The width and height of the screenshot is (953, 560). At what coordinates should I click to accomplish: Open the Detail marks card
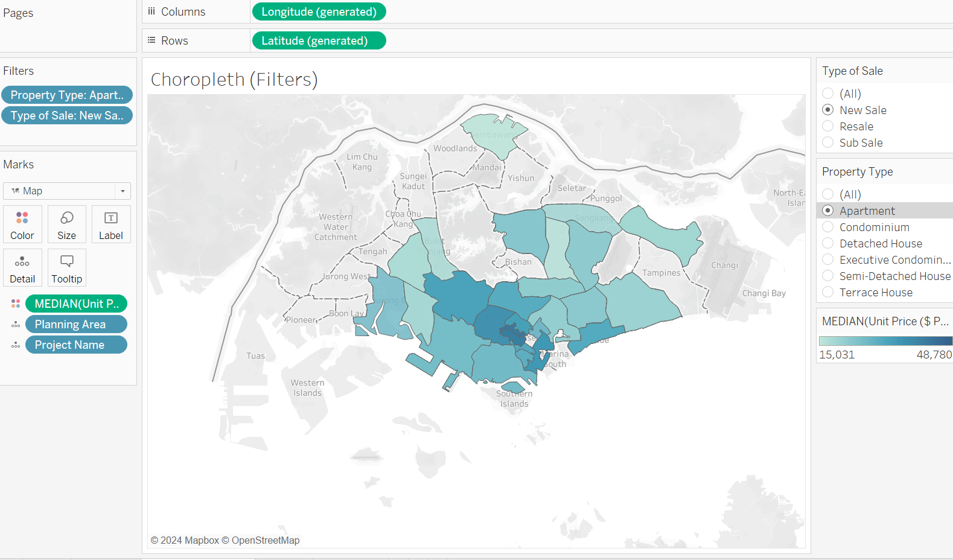tap(22, 267)
